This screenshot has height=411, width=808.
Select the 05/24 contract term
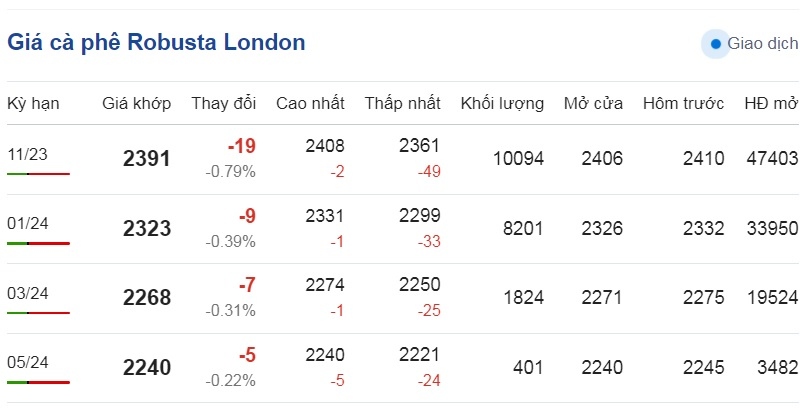(28, 362)
